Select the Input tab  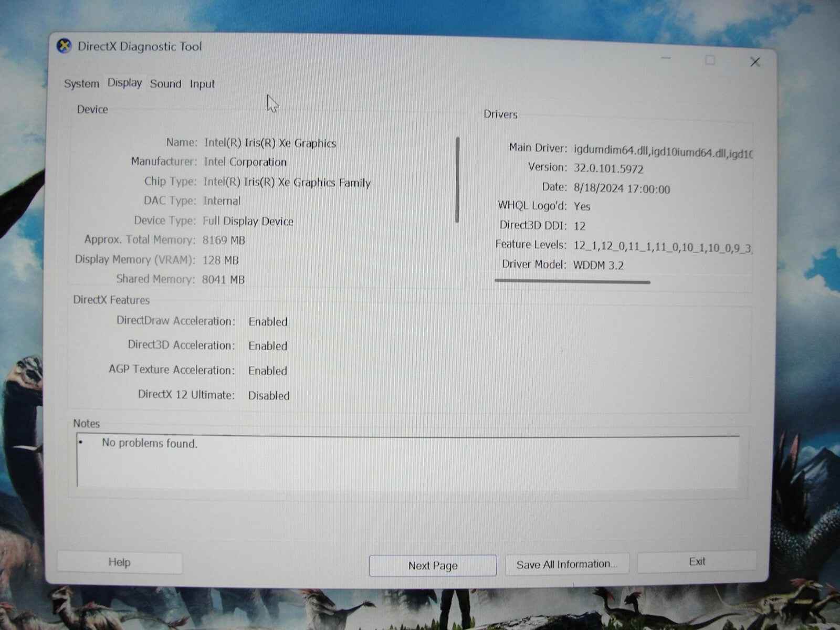tap(202, 84)
